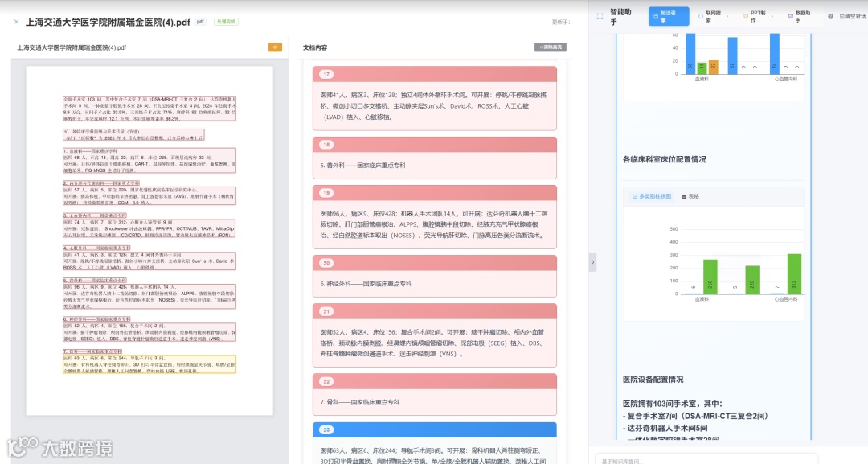Click the arrow after PPT制作
Screen dimensions: 868x464
772,17
